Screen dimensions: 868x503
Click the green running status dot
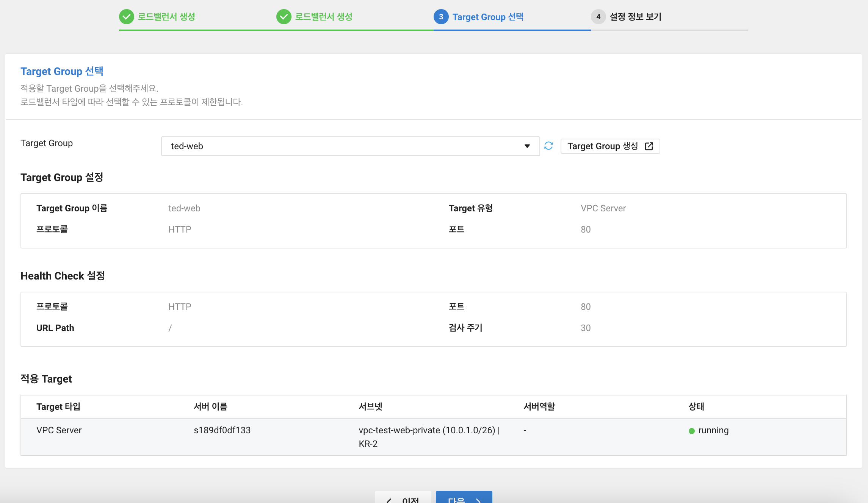coord(692,431)
